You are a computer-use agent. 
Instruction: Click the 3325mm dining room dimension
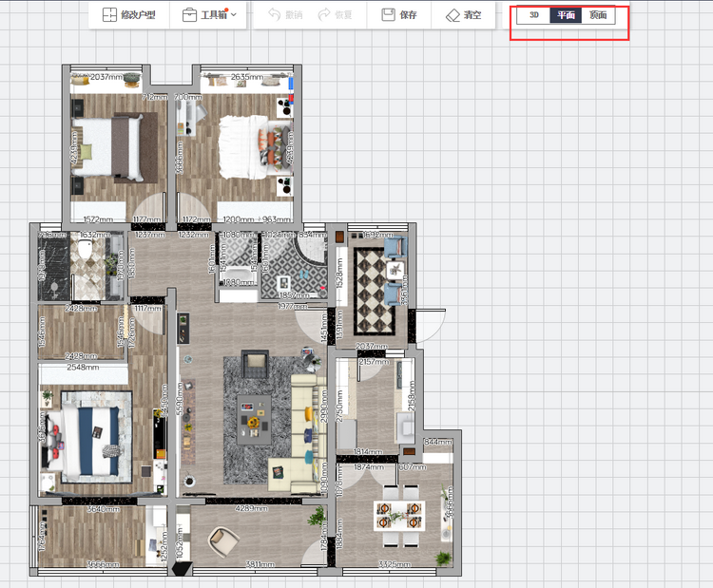(395, 564)
